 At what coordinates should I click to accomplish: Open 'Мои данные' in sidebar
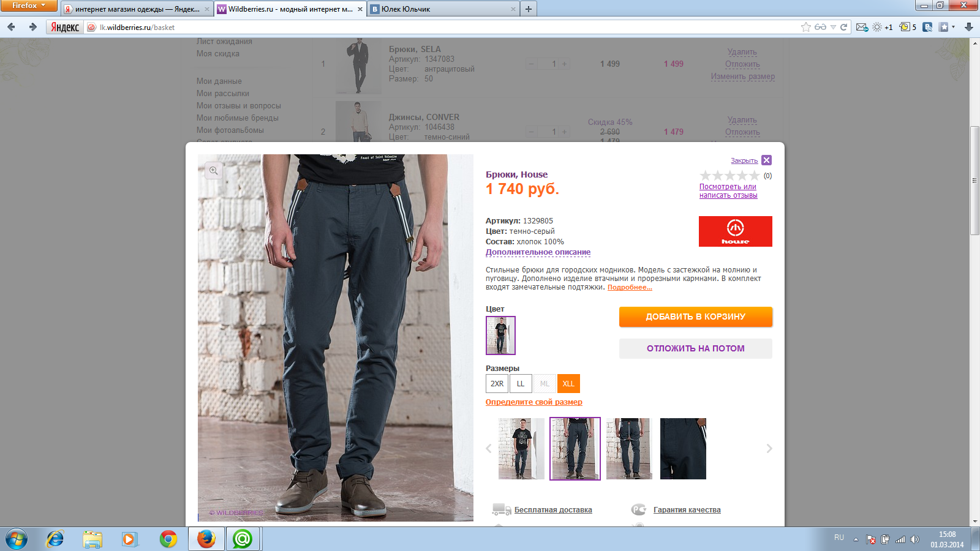coord(219,81)
